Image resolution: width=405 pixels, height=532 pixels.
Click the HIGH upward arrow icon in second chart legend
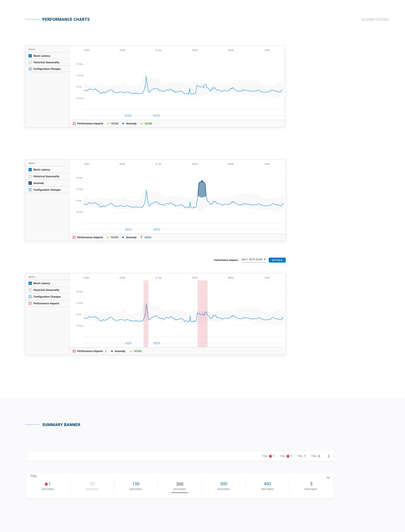(x=142, y=237)
